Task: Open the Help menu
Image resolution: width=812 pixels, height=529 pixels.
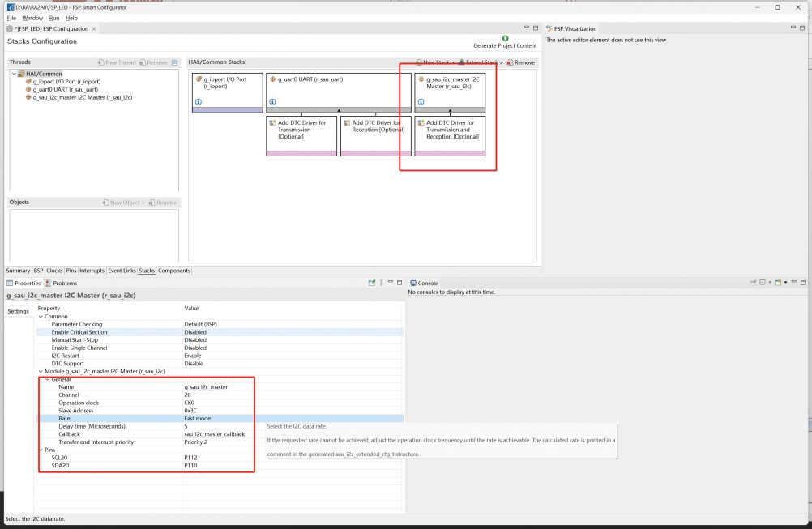Action: point(71,18)
